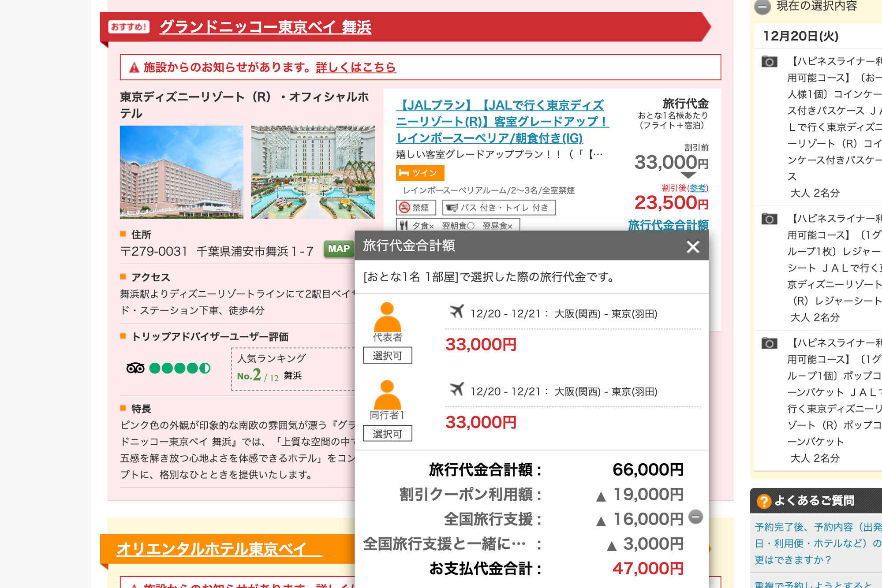Click 旅行代金合計額 66,000円 total amount
This screenshot has width=882, height=588.
coord(648,470)
